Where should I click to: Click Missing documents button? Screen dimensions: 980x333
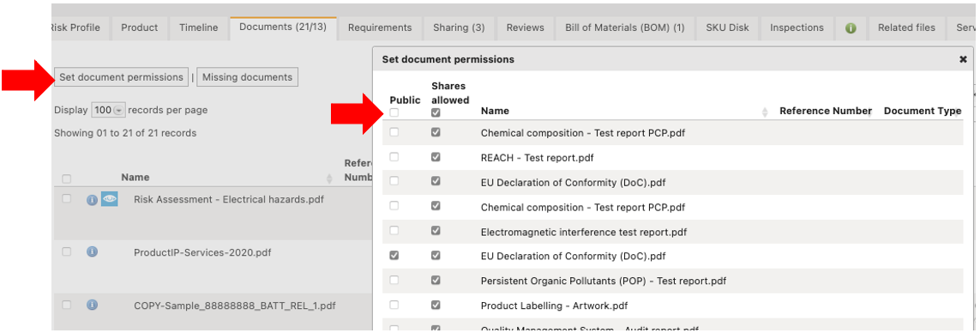point(248,77)
